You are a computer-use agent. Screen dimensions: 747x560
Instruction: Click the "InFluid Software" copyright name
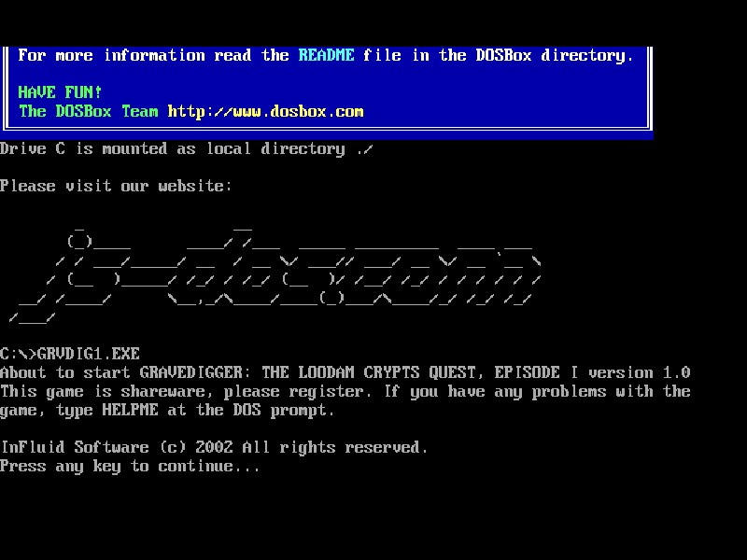[x=75, y=447]
